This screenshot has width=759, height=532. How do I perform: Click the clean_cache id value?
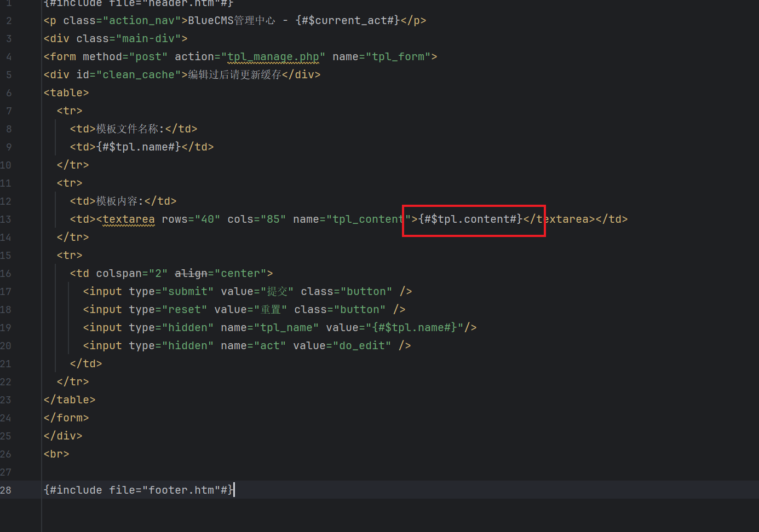click(x=139, y=75)
